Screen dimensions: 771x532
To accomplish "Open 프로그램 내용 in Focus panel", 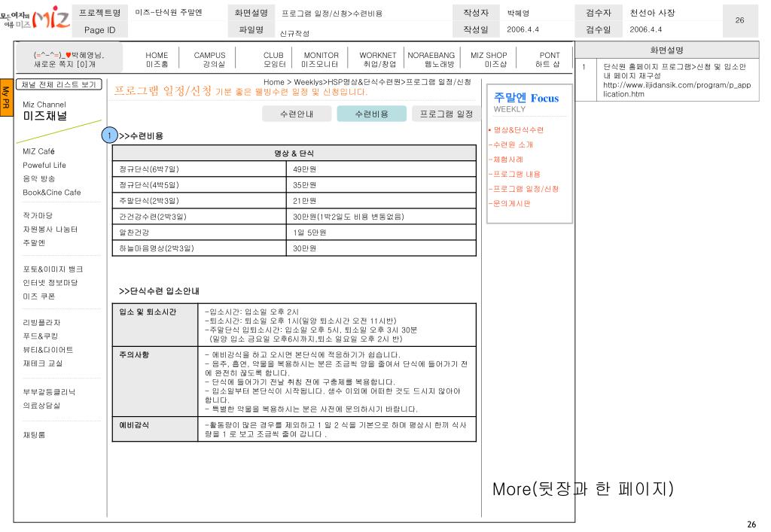I will point(515,174).
